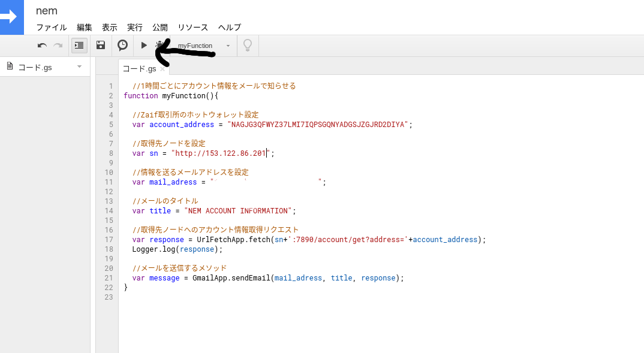Click the lightbulb icon in the toolbar
The width and height of the screenshot is (644, 353).
coord(247,45)
